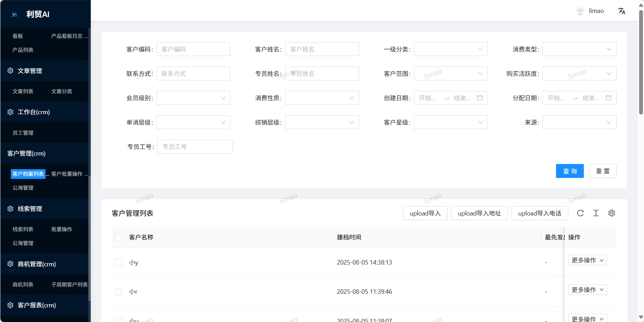
Task: Check the box for customer 小y
Action: [x=119, y=262]
